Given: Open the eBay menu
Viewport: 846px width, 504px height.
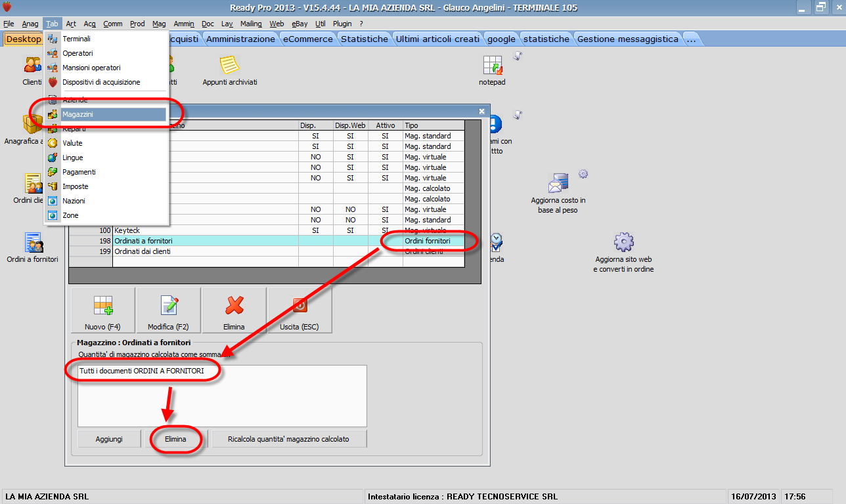Looking at the screenshot, I should (300, 24).
